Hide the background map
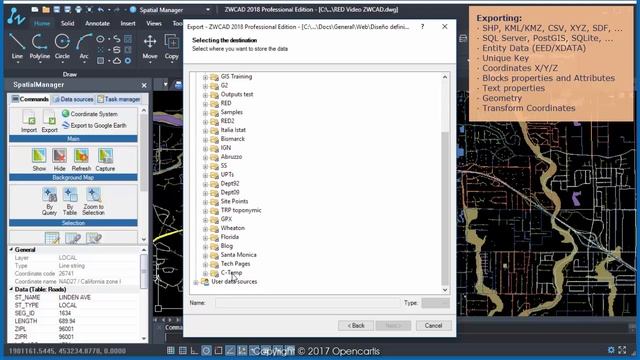 pos(60,160)
